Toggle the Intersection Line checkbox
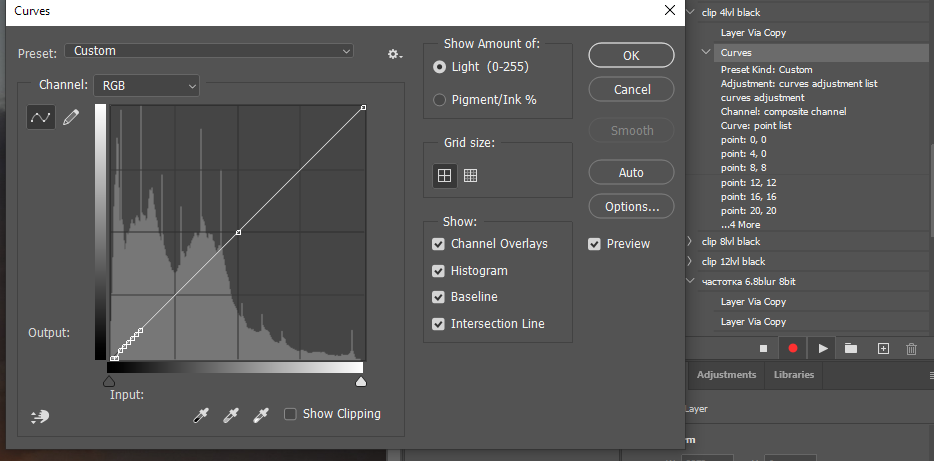This screenshot has height=461, width=934. coord(438,324)
